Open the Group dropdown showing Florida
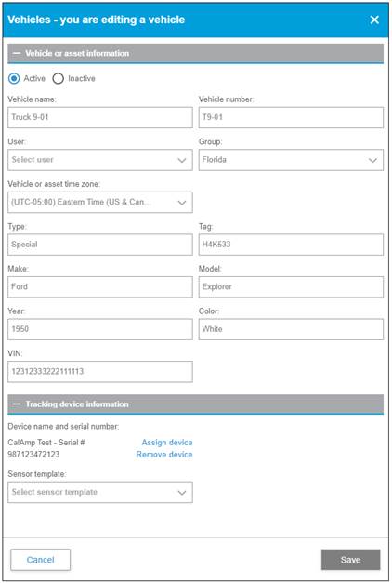This screenshot has height=583, width=392. [291, 160]
